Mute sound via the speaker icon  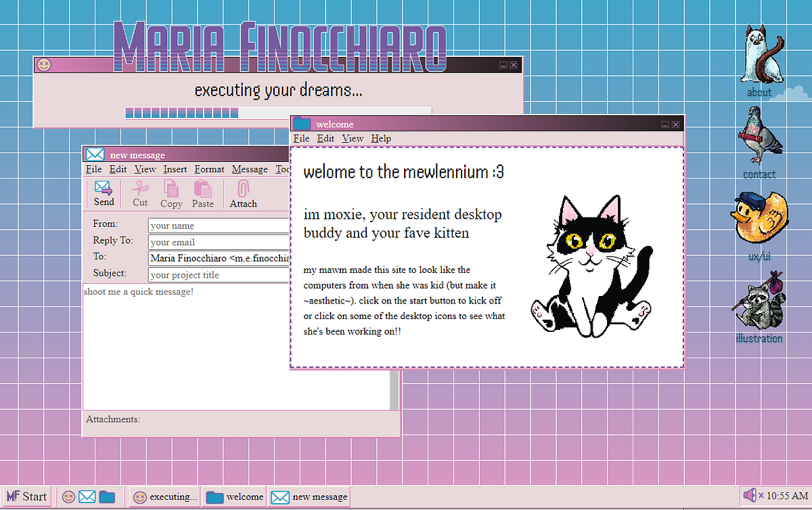751,495
